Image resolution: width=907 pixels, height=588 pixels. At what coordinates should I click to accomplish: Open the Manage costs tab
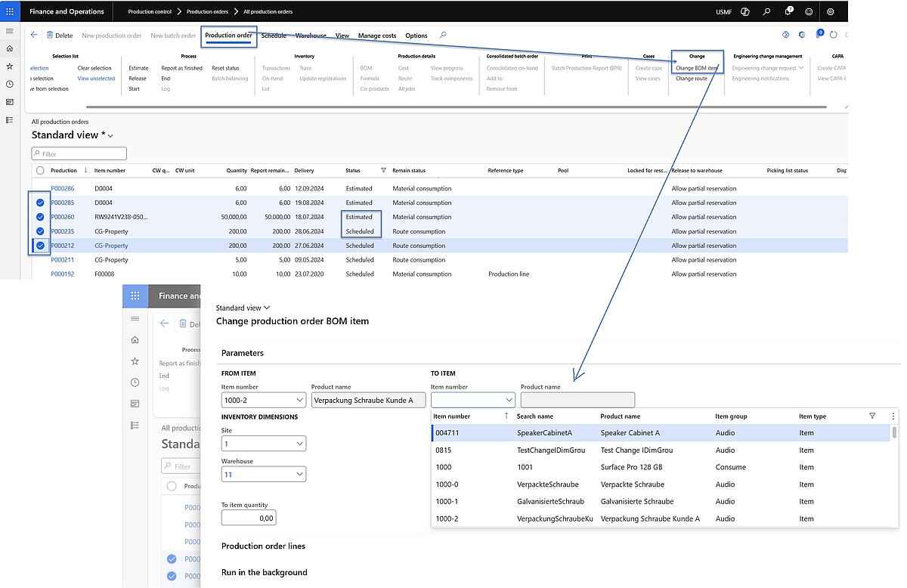point(377,36)
